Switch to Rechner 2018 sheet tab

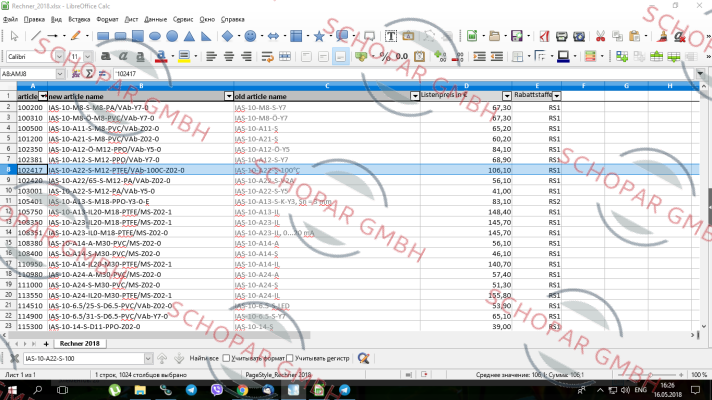[79, 344]
